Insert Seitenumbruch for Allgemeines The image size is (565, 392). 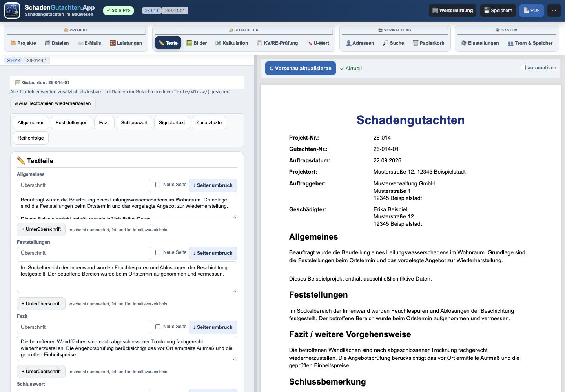pyautogui.click(x=213, y=185)
